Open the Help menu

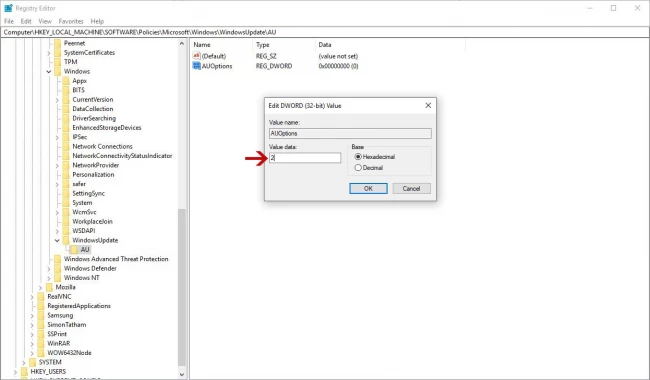tap(97, 21)
